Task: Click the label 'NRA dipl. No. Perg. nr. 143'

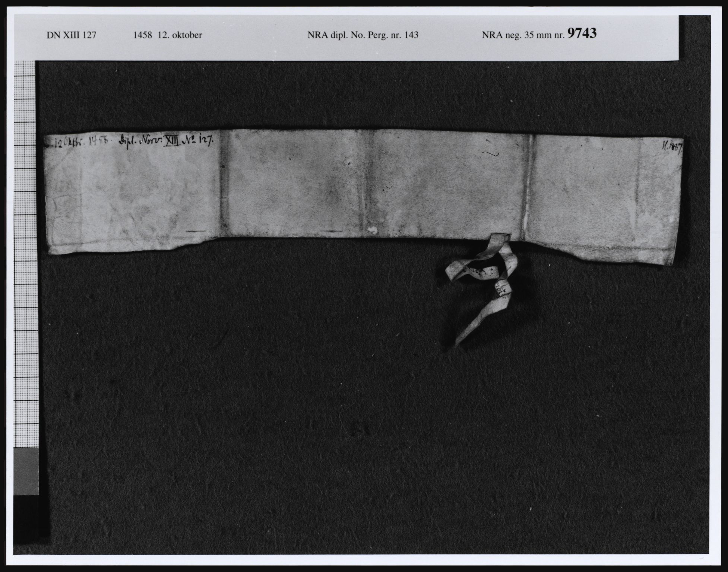Action: pyautogui.click(x=363, y=35)
